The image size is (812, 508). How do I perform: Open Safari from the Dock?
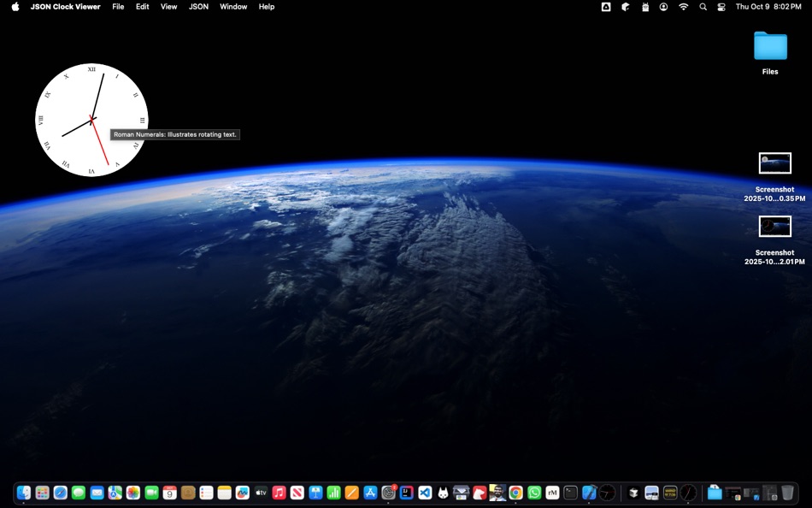[60, 493]
